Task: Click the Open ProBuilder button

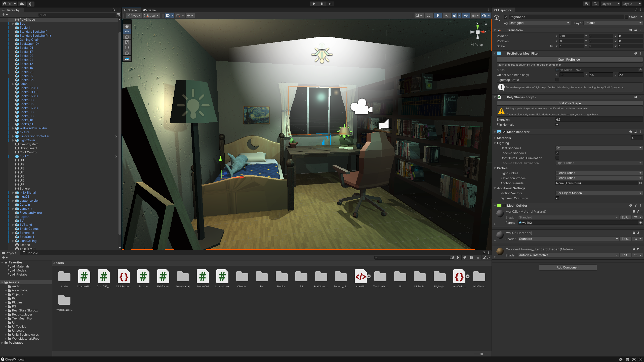Action: pos(569,59)
